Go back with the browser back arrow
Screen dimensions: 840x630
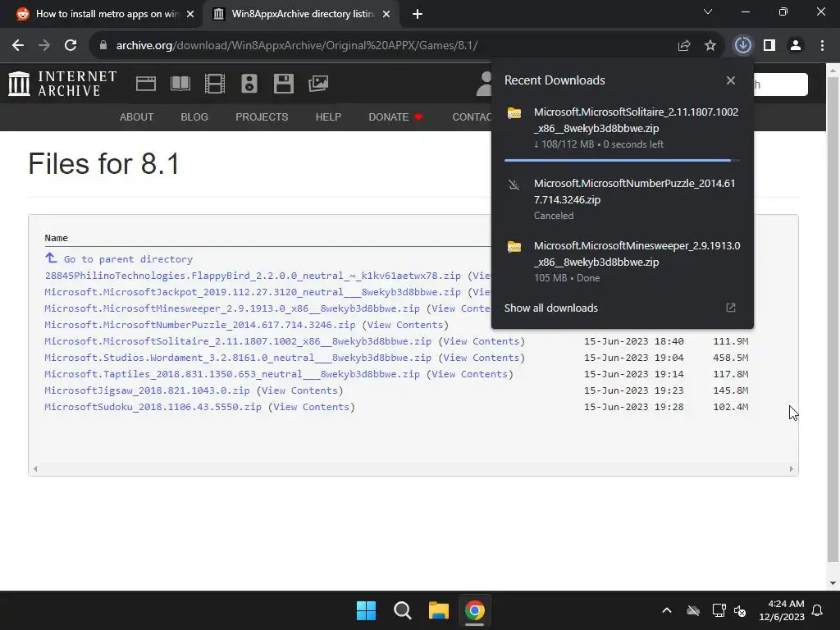[18, 46]
